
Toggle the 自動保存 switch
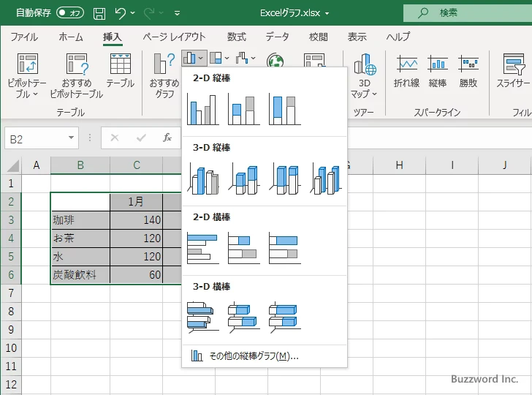pos(70,13)
